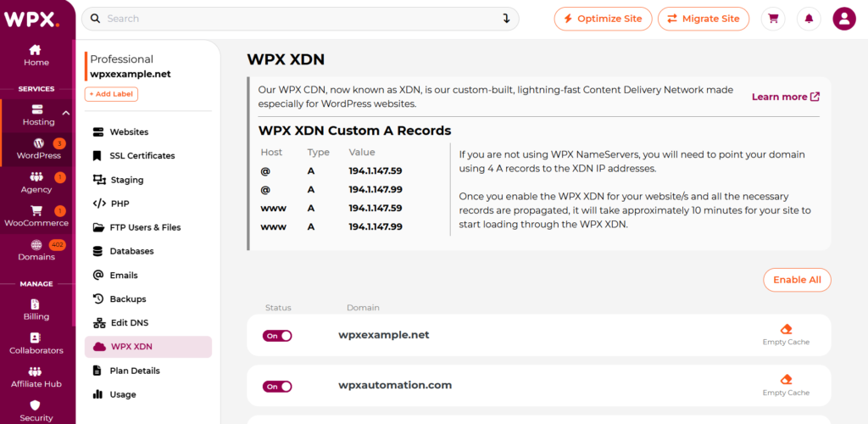Click the Usage bar chart icon
Viewport: 868px width, 424px height.
click(98, 394)
